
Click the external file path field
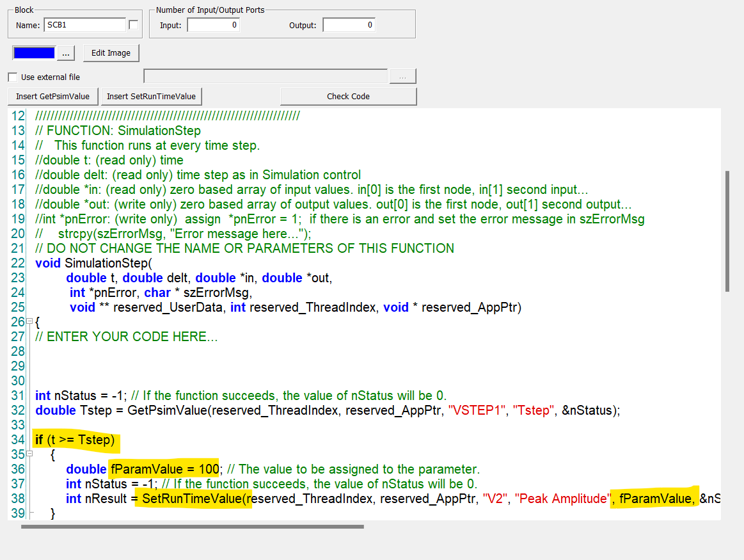point(265,76)
